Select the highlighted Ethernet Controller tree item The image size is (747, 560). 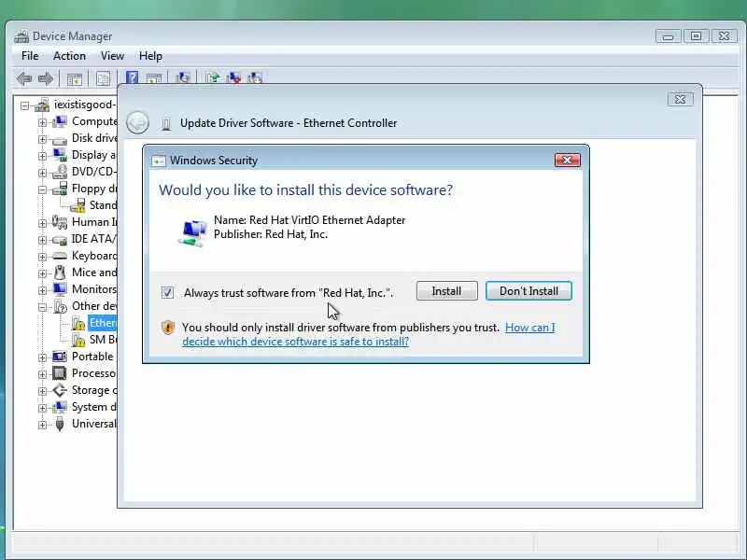click(x=103, y=323)
